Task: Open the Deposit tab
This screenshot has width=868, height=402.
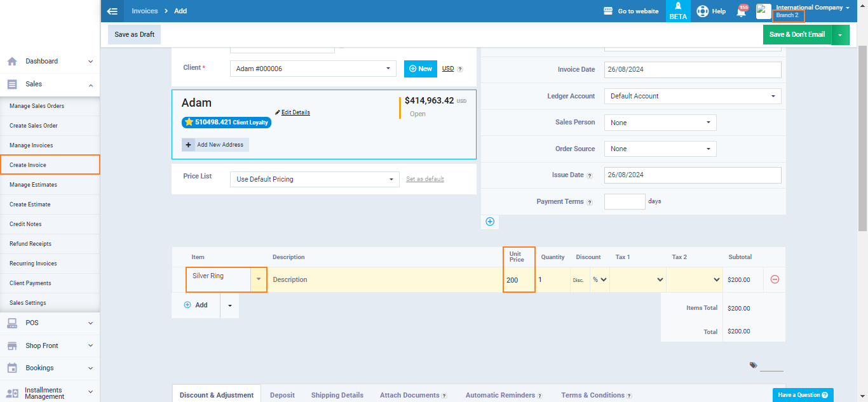Action: (x=282, y=395)
